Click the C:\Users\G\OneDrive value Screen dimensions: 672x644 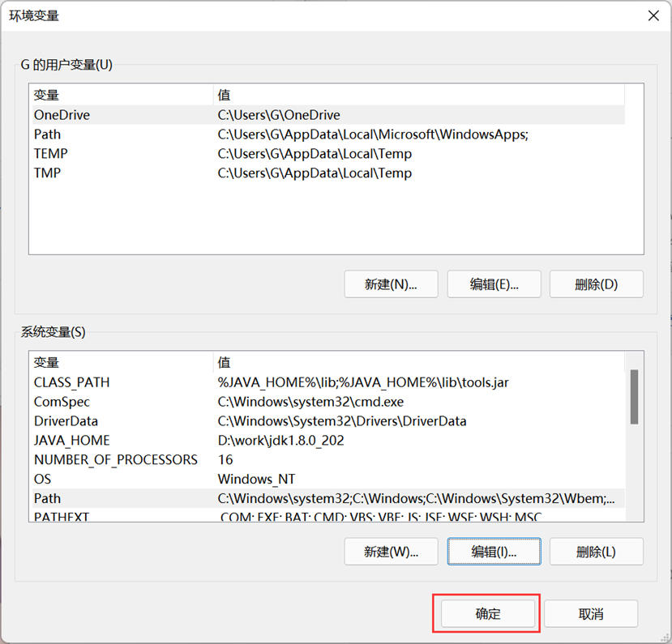tap(279, 115)
